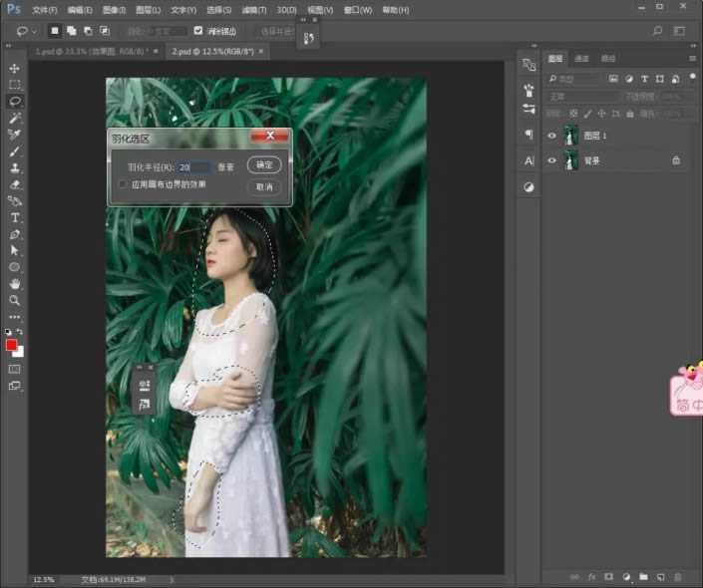The height and width of the screenshot is (588, 703).
Task: Click 确定 in the feather dialog
Action: click(x=264, y=164)
